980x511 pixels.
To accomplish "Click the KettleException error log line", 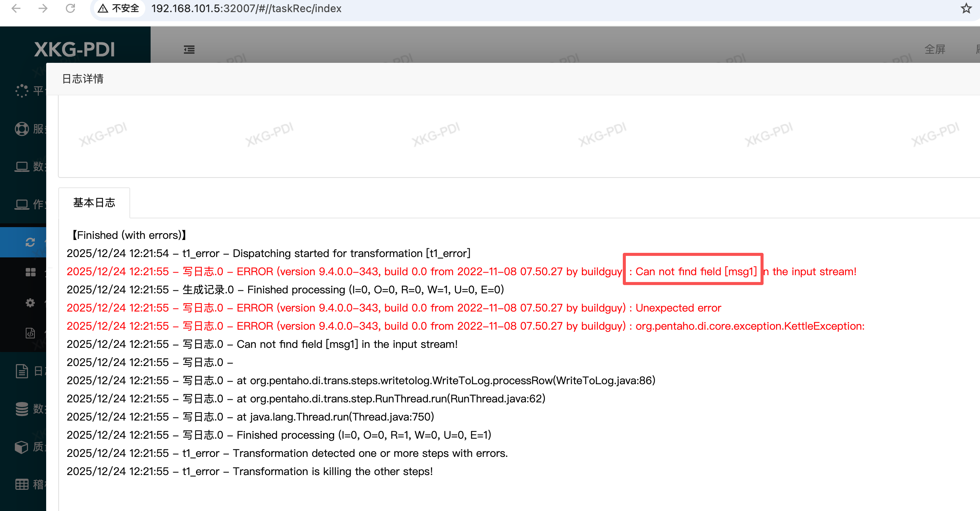I will pyautogui.click(x=465, y=326).
